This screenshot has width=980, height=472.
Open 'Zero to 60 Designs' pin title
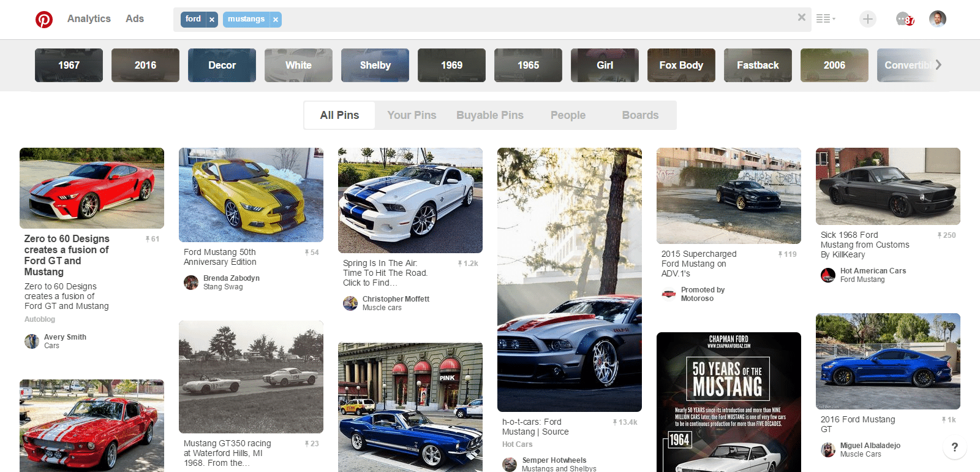click(x=67, y=255)
